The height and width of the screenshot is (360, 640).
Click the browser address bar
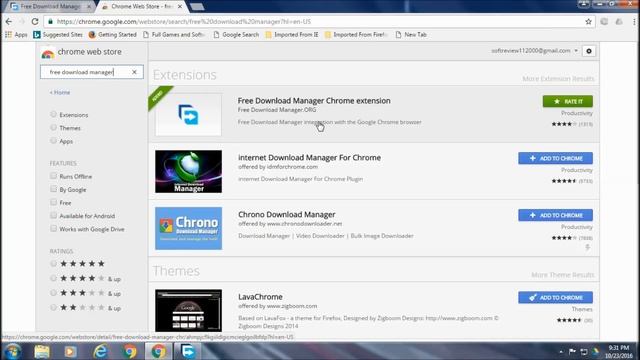tap(318, 22)
